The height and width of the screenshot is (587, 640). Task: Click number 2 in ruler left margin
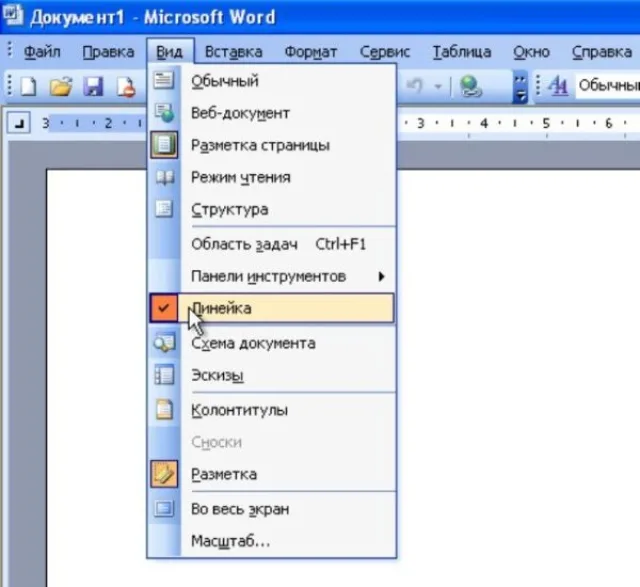108,123
